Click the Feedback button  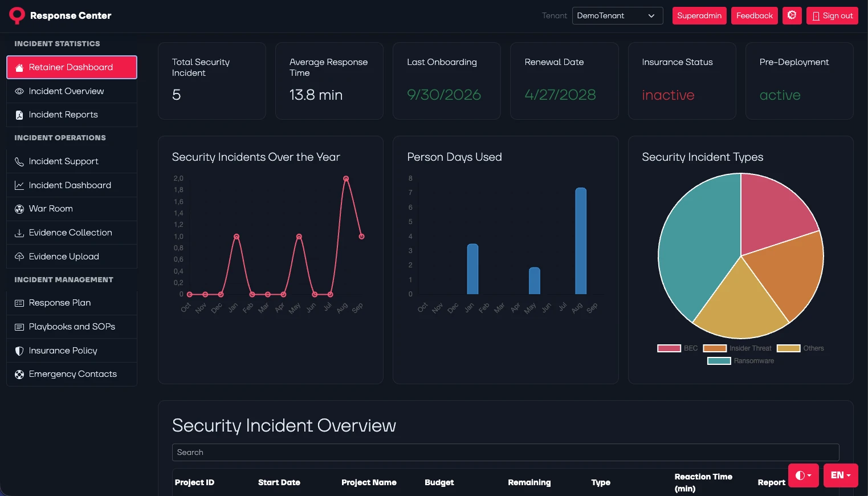tap(755, 15)
